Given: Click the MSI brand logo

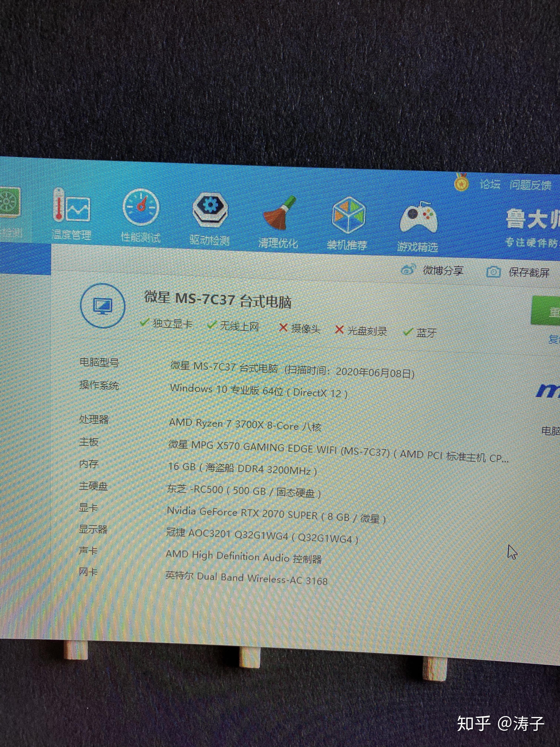Looking at the screenshot, I should pyautogui.click(x=548, y=391).
